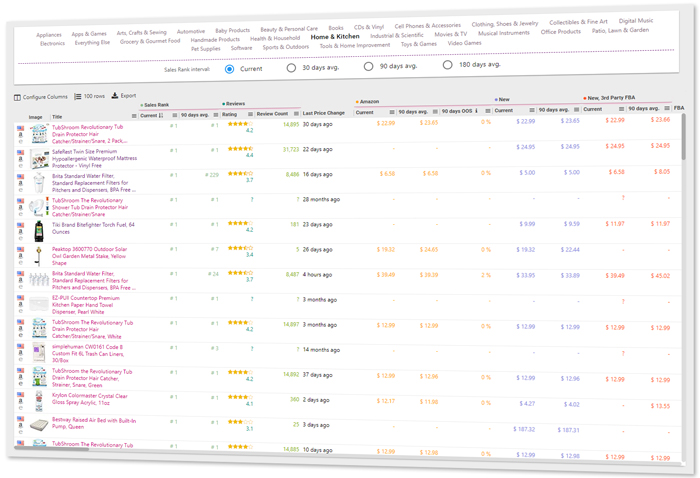The width and height of the screenshot is (700, 478).
Task: Click the New, 3rd Party FBA group header
Action: pyautogui.click(x=609, y=98)
